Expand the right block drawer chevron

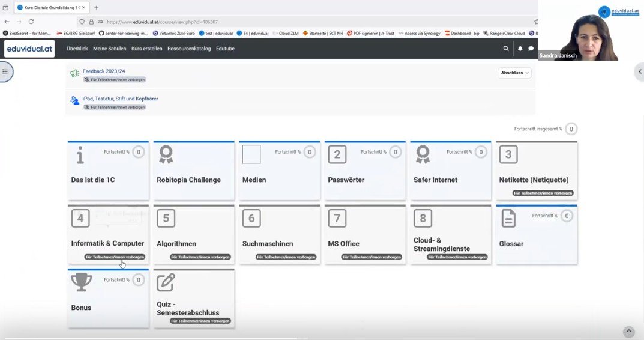pyautogui.click(x=639, y=71)
